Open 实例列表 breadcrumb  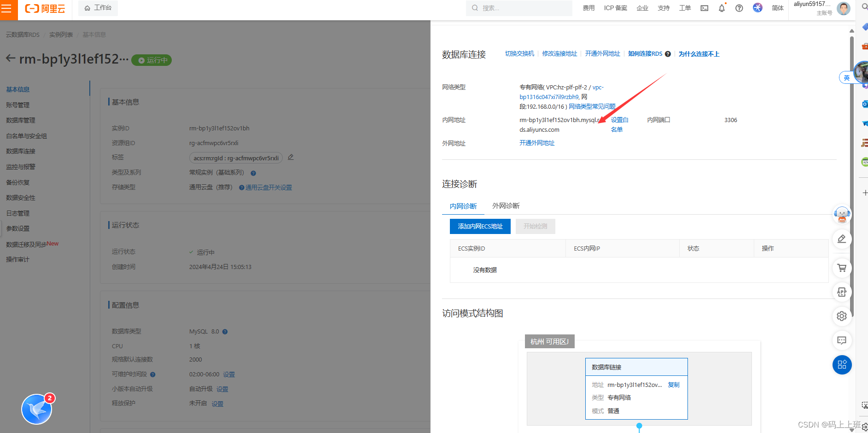click(x=61, y=35)
